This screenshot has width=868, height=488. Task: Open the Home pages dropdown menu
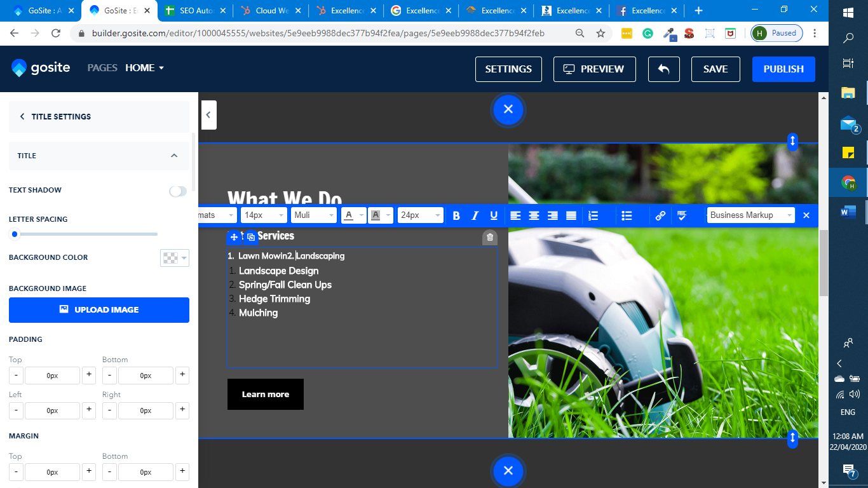(145, 68)
